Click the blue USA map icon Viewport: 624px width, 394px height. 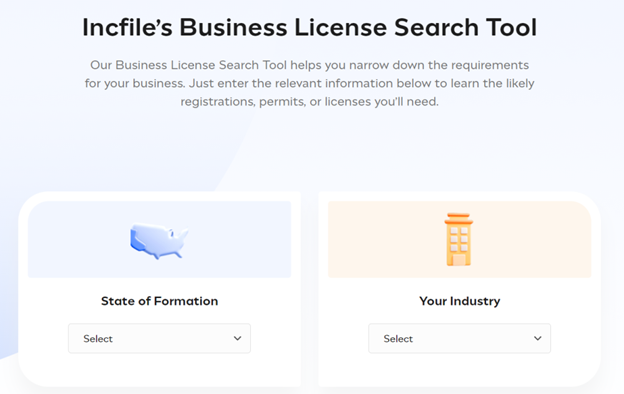159,241
